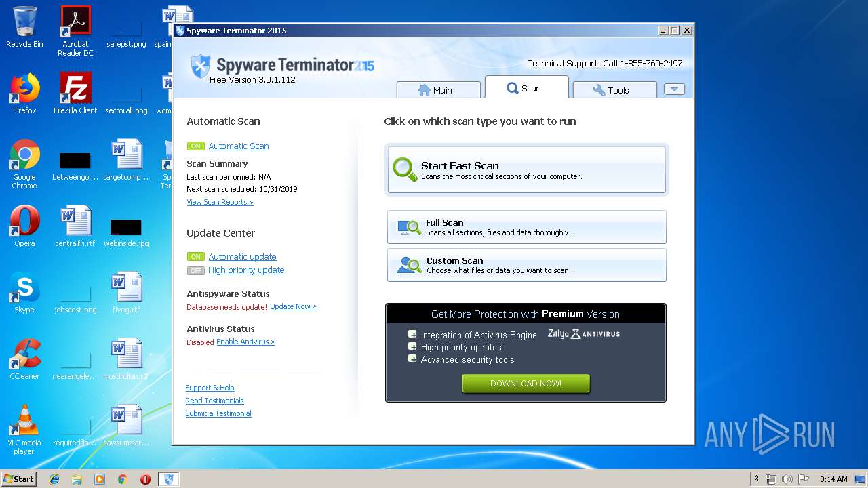Click Opera icon in the taskbar

coord(145,479)
